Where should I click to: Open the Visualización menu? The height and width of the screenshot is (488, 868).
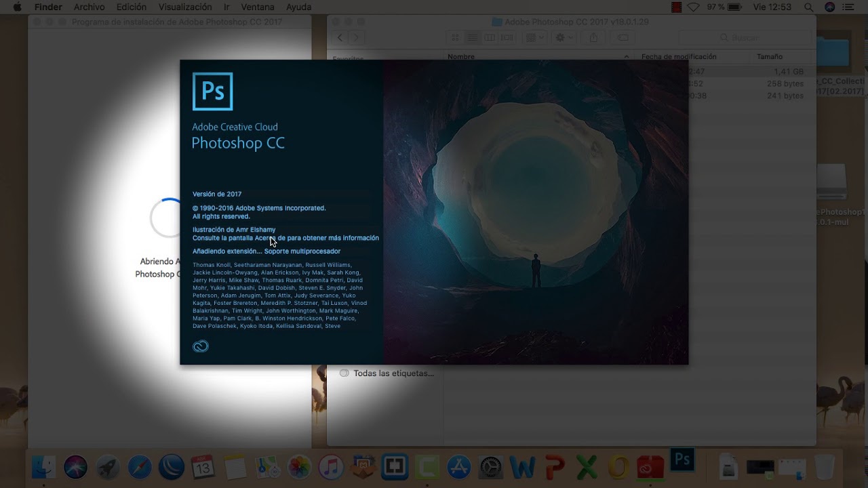click(185, 7)
